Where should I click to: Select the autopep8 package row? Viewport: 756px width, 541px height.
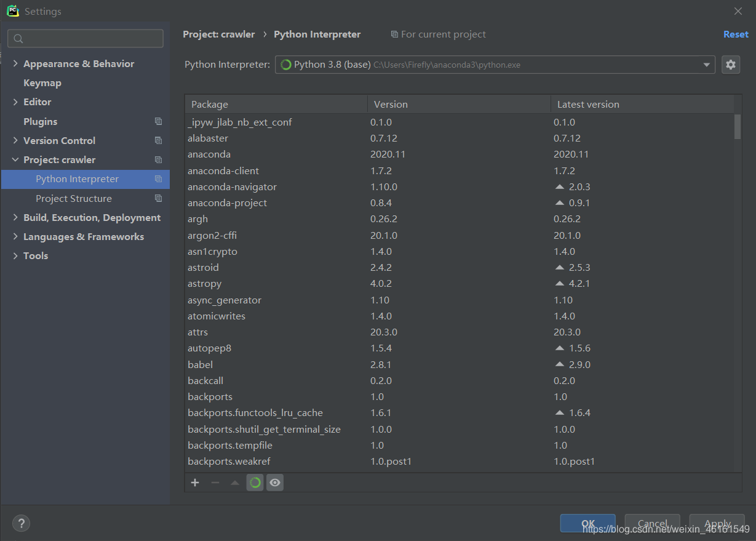[460, 348]
